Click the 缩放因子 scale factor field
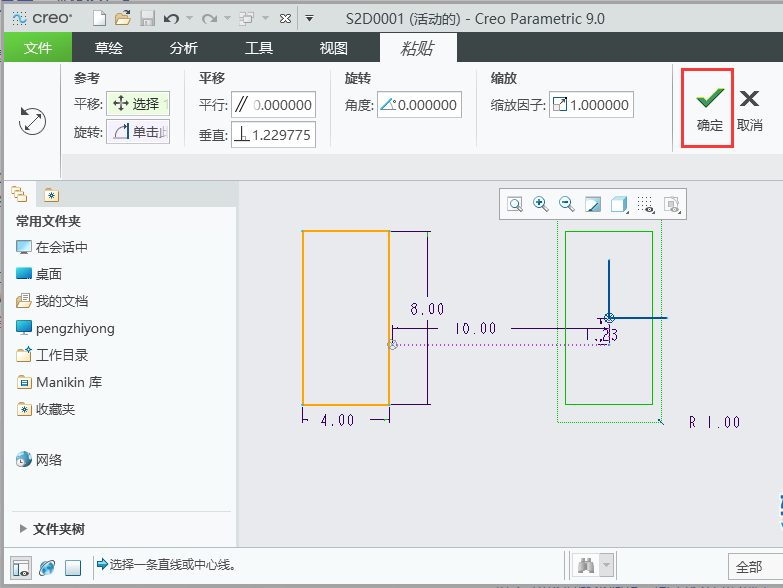 [591, 105]
